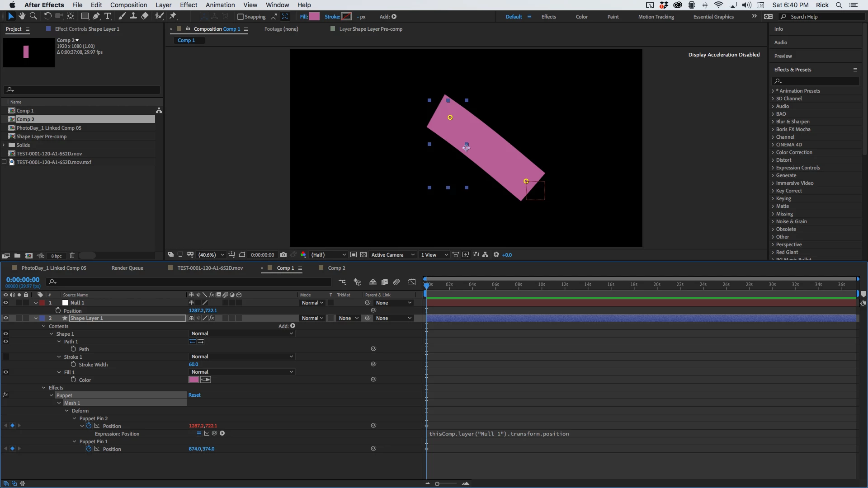Select the Type text tool
Screen dimensions: 868x488
(x=108, y=16)
